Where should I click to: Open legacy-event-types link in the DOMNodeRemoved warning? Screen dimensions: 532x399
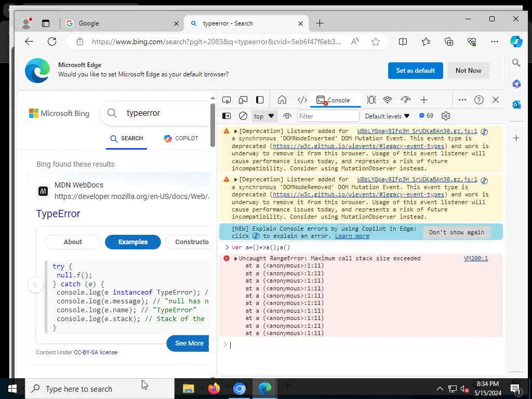pyautogui.click(x=358, y=194)
